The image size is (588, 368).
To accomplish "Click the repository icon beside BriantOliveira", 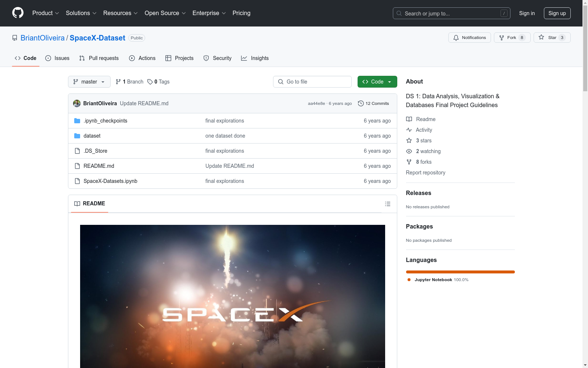I will click(x=15, y=38).
